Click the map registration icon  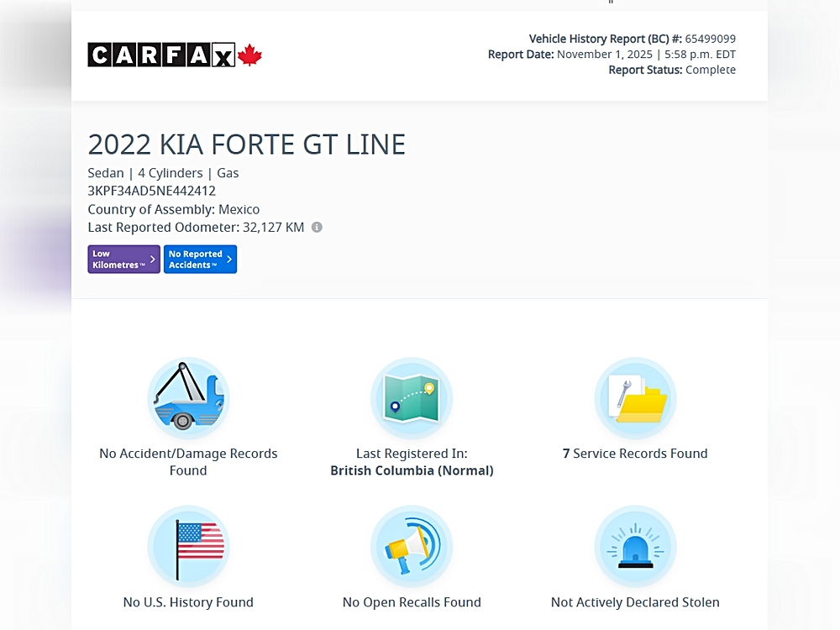click(x=412, y=398)
